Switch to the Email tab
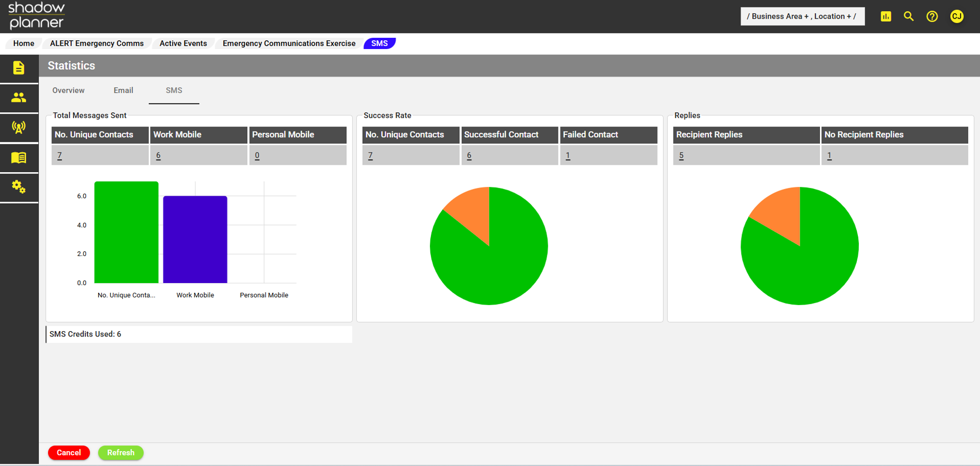This screenshot has width=980, height=466. [123, 90]
